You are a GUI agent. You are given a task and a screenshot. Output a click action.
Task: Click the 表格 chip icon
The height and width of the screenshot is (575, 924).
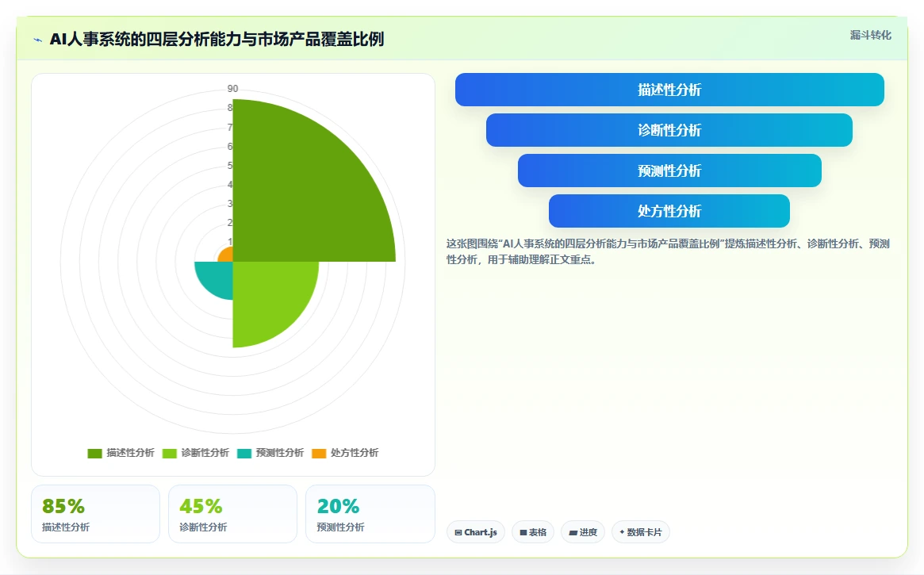pos(523,533)
